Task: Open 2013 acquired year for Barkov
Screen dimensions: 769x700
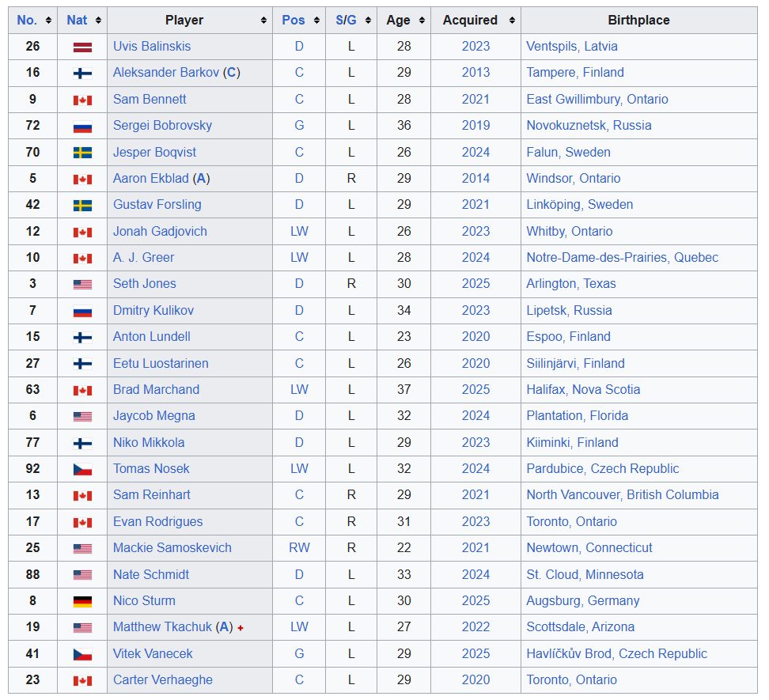Action: click(475, 73)
